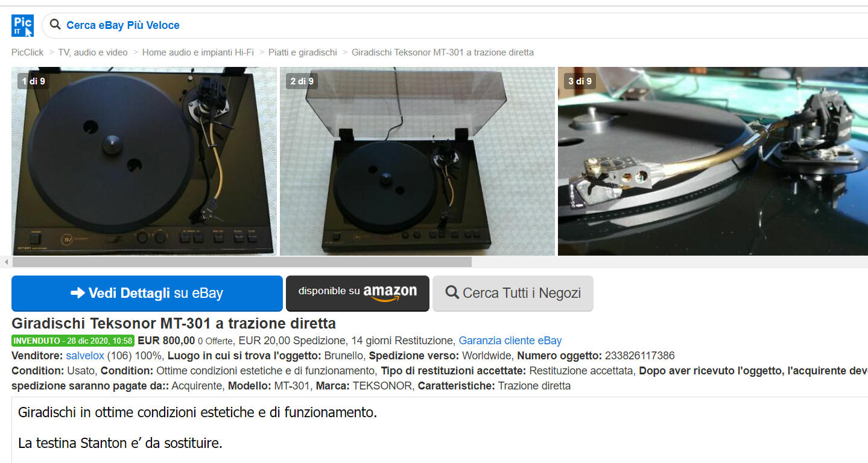Click the Vedi Dettagli su eBay button
Image resolution: width=868 pixels, height=463 pixels.
(147, 294)
